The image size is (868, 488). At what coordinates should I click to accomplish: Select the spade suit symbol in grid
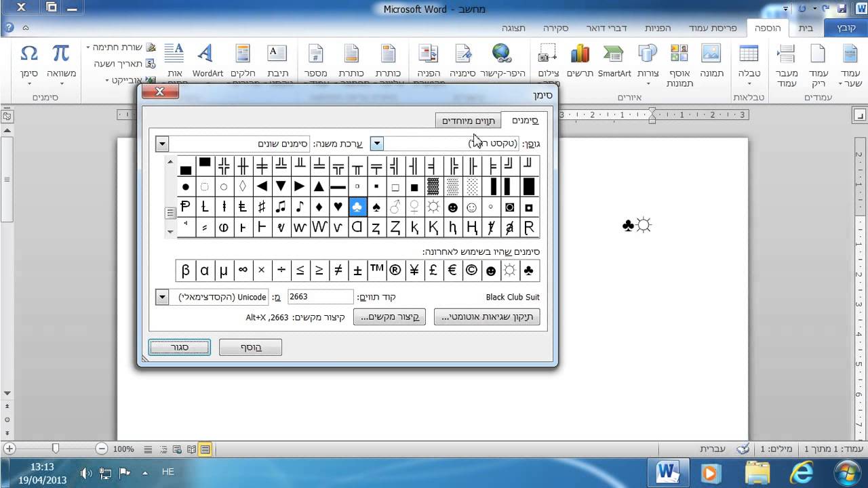(x=376, y=207)
